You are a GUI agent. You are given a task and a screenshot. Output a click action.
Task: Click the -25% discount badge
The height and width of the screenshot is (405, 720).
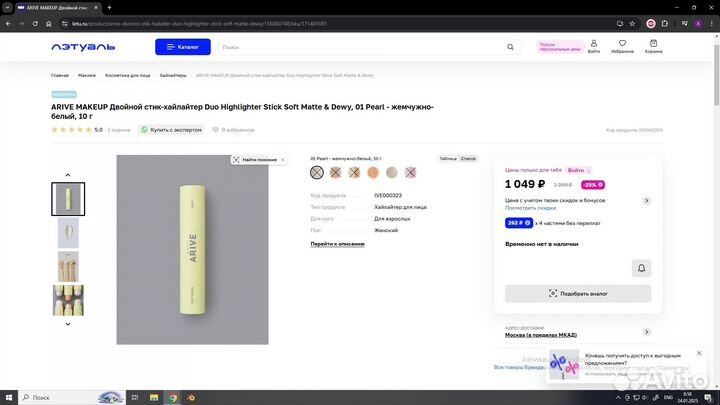click(593, 185)
